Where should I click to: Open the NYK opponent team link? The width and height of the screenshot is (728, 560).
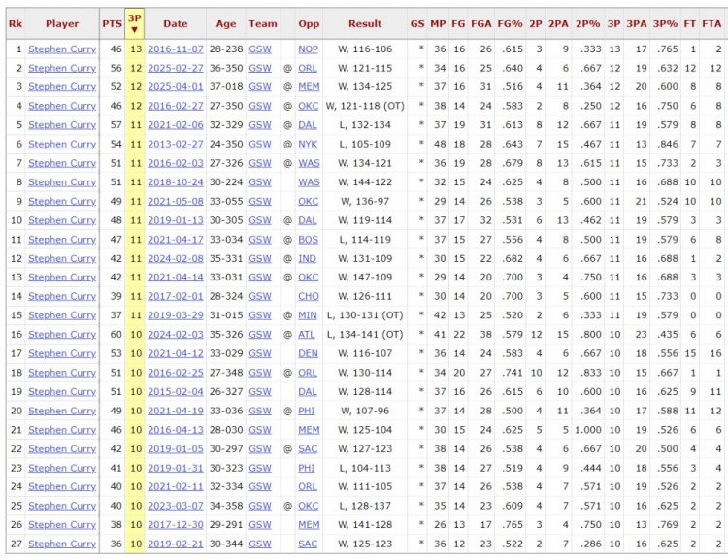[308, 144]
